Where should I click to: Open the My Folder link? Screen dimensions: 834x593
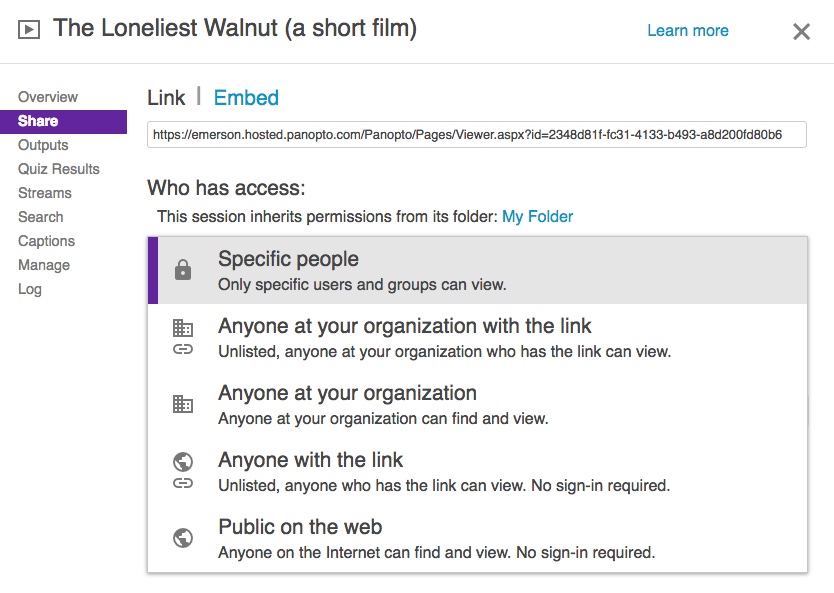pyautogui.click(x=537, y=216)
